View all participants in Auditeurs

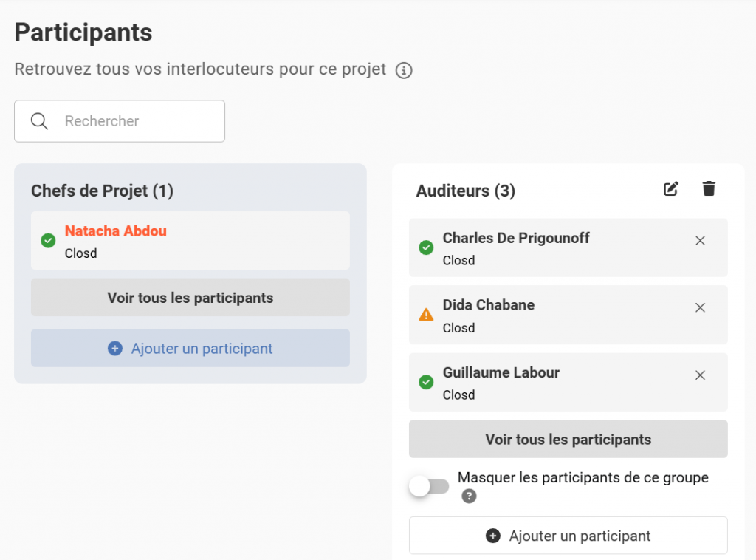click(568, 440)
